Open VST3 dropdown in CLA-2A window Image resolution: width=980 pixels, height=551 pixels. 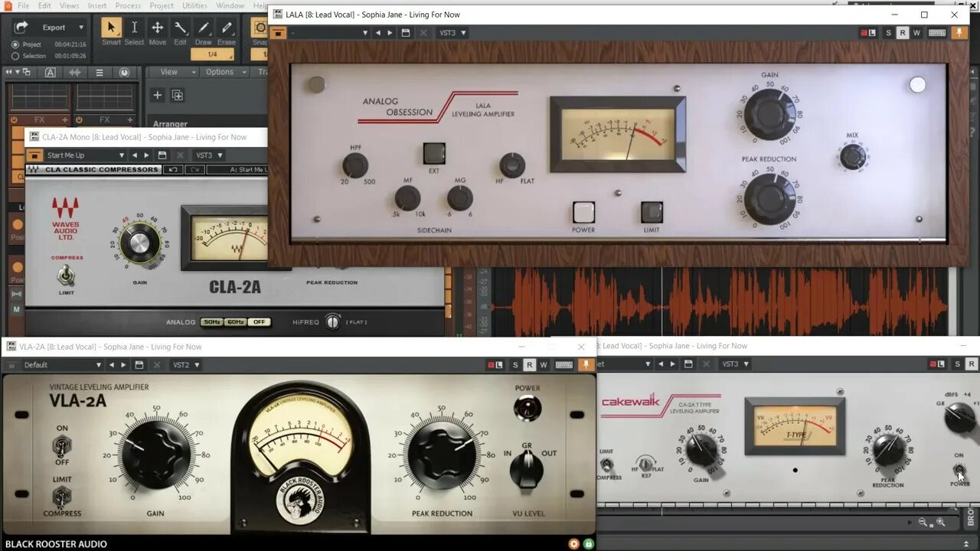(x=209, y=155)
